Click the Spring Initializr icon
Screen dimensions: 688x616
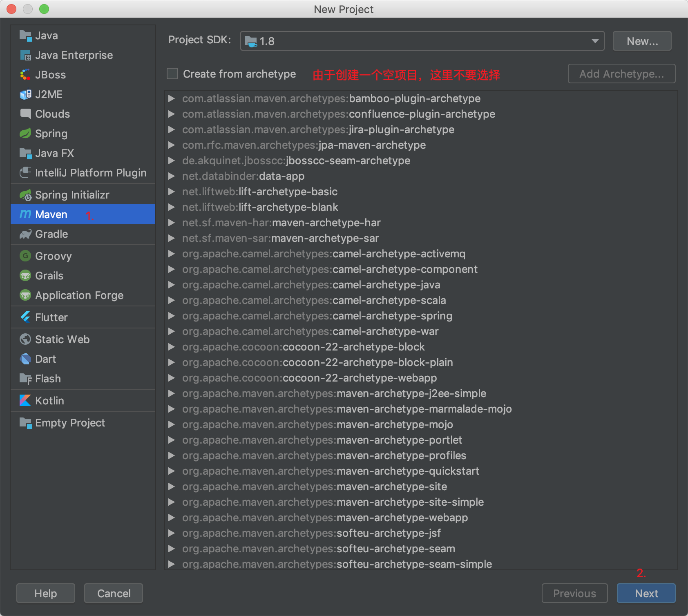pos(25,195)
